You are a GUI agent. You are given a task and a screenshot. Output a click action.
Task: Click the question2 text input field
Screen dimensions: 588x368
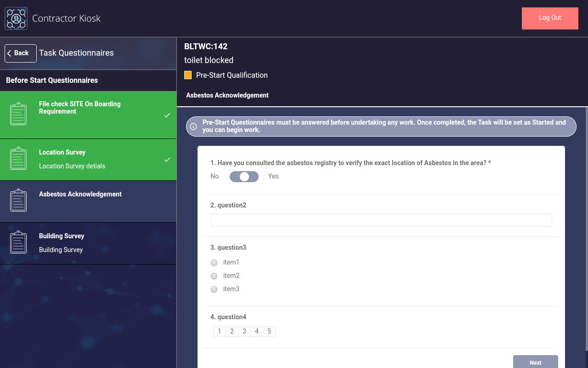pos(381,220)
